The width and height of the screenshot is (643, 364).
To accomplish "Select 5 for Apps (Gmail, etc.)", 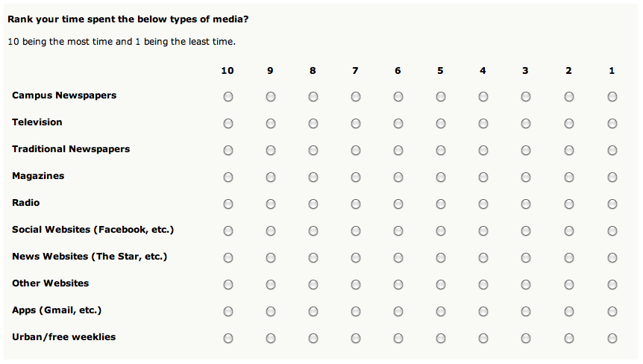I will pyautogui.click(x=441, y=312).
